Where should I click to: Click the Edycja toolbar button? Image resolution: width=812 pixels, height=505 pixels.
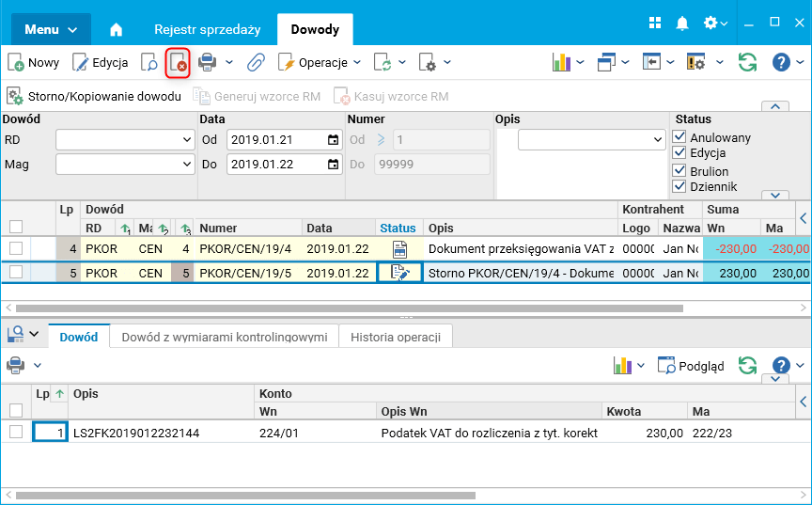click(100, 63)
